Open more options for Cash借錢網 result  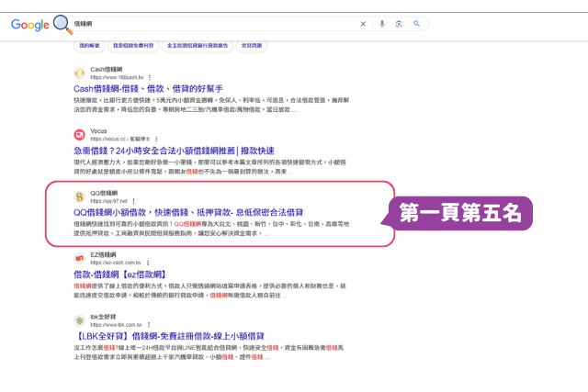[x=150, y=77]
